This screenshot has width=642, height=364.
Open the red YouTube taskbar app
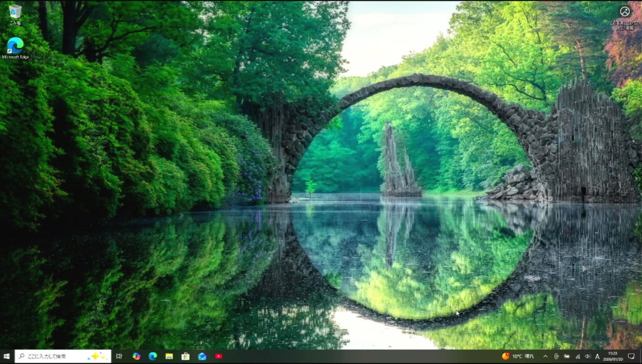[x=218, y=356]
